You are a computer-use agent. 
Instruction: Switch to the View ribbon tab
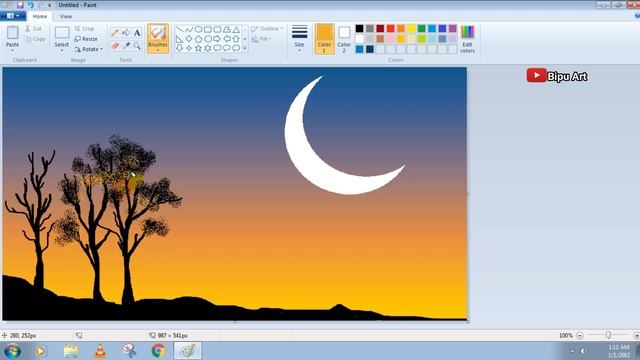click(66, 16)
